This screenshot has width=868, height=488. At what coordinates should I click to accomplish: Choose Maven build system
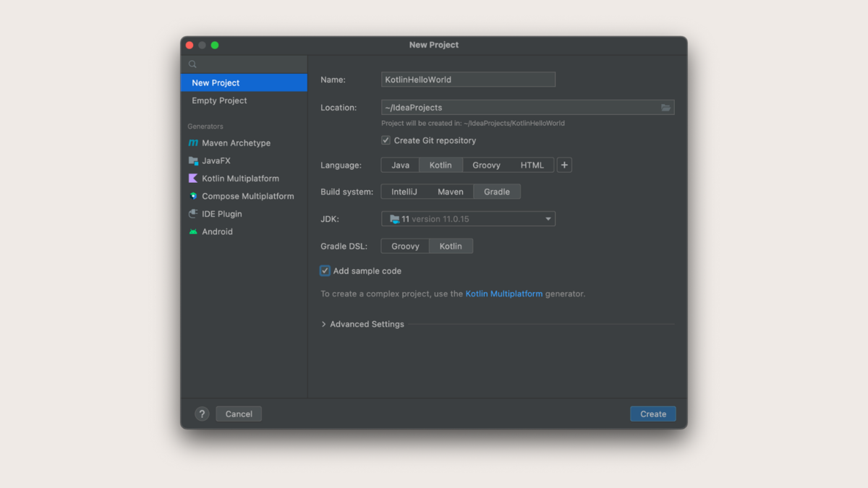pyautogui.click(x=451, y=192)
